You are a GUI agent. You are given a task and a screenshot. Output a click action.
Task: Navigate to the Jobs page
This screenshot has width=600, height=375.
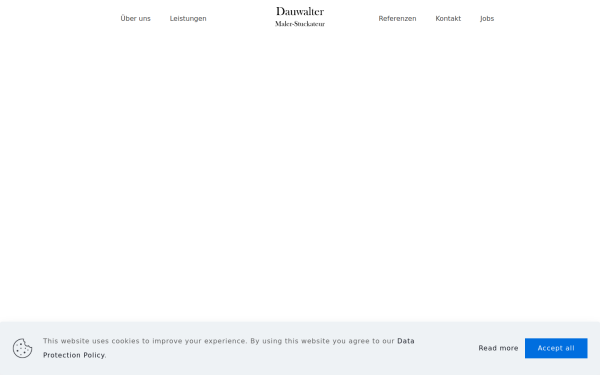click(x=487, y=18)
